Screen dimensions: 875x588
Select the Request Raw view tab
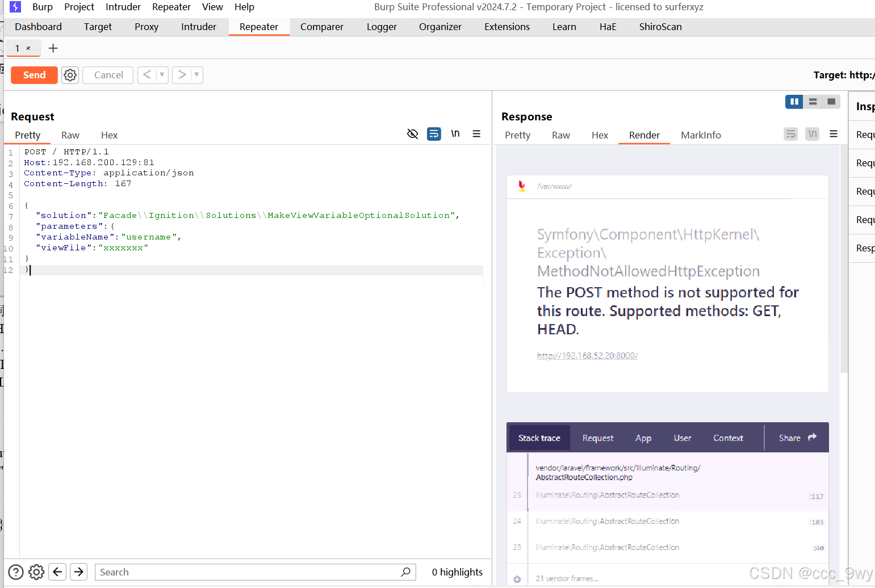click(70, 135)
